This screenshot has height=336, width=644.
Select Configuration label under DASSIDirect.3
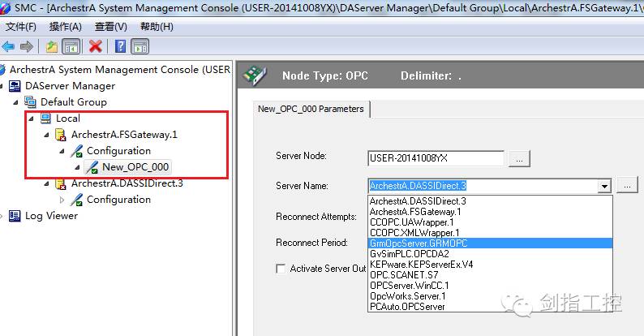coord(118,200)
